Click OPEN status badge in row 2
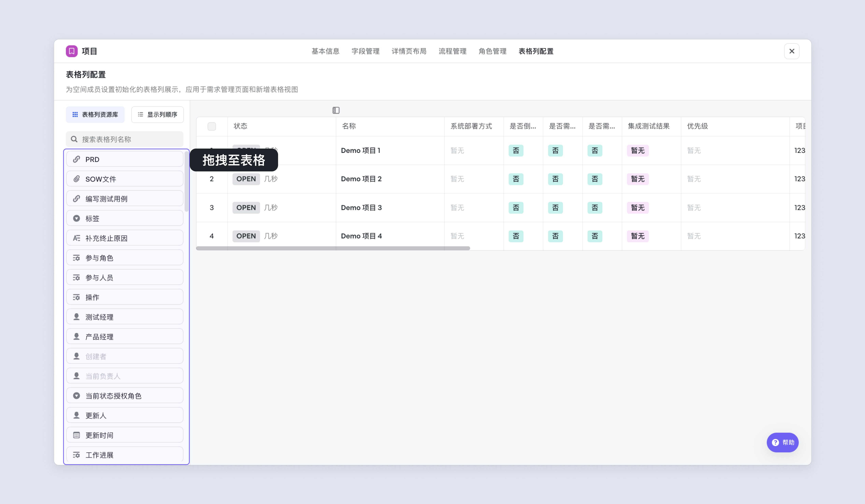Viewport: 865px width, 504px height. point(246,179)
